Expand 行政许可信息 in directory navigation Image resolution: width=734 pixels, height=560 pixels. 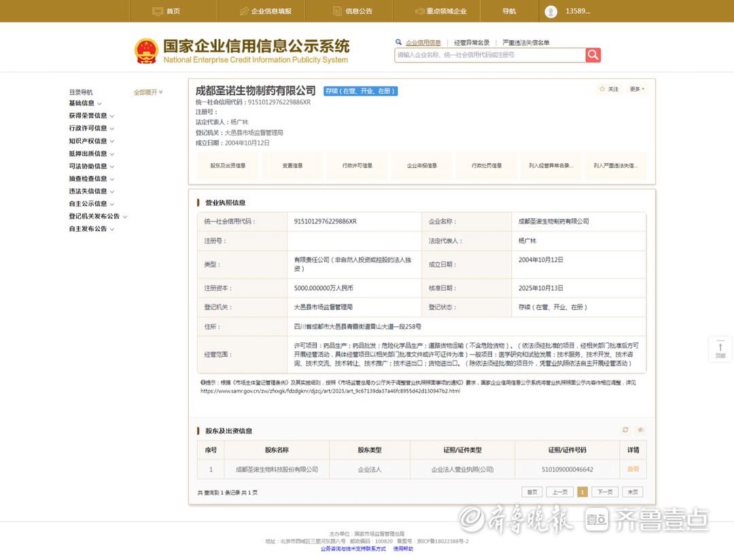[91, 128]
